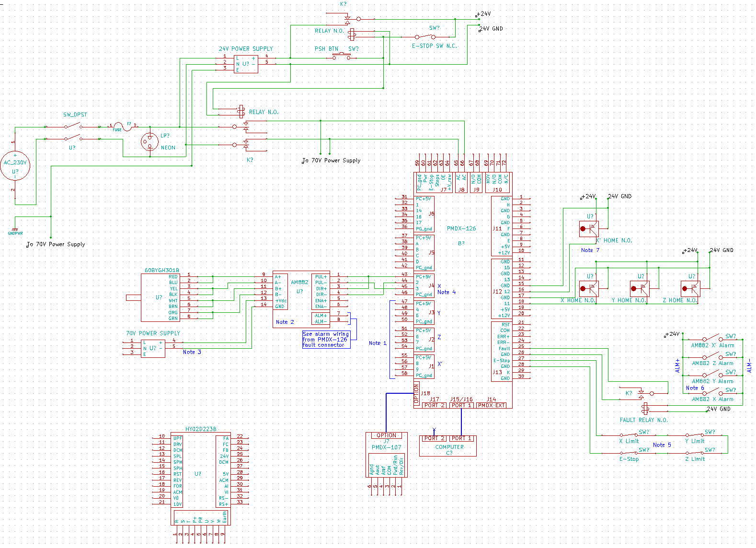Click the Z HOME N.O. sensor symbol
Image resolution: width=756 pixels, height=548 pixels.
(x=690, y=288)
